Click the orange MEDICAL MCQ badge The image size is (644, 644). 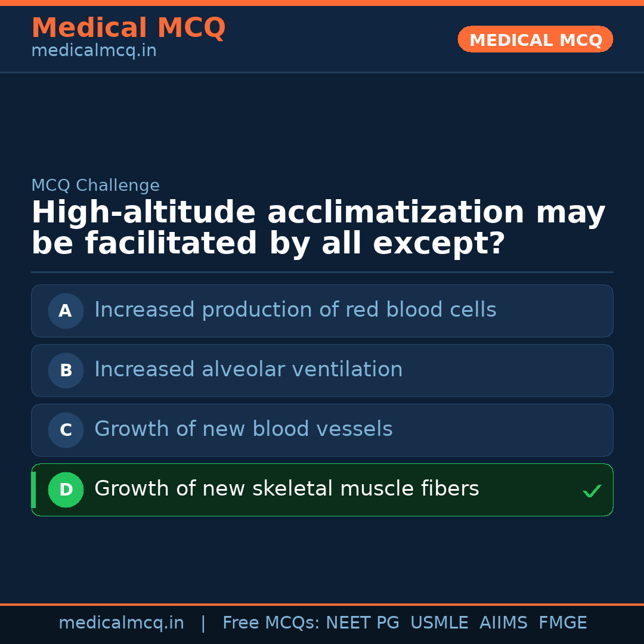[x=535, y=39]
